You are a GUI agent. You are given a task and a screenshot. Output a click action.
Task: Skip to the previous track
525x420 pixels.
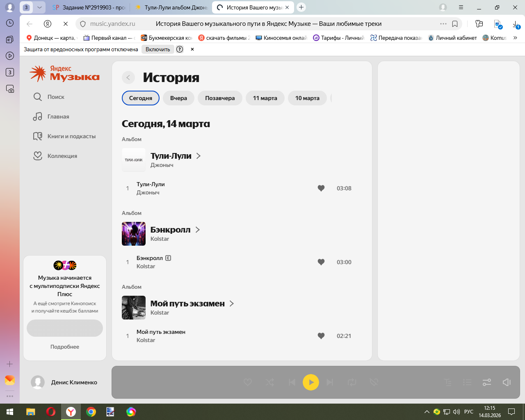click(292, 382)
